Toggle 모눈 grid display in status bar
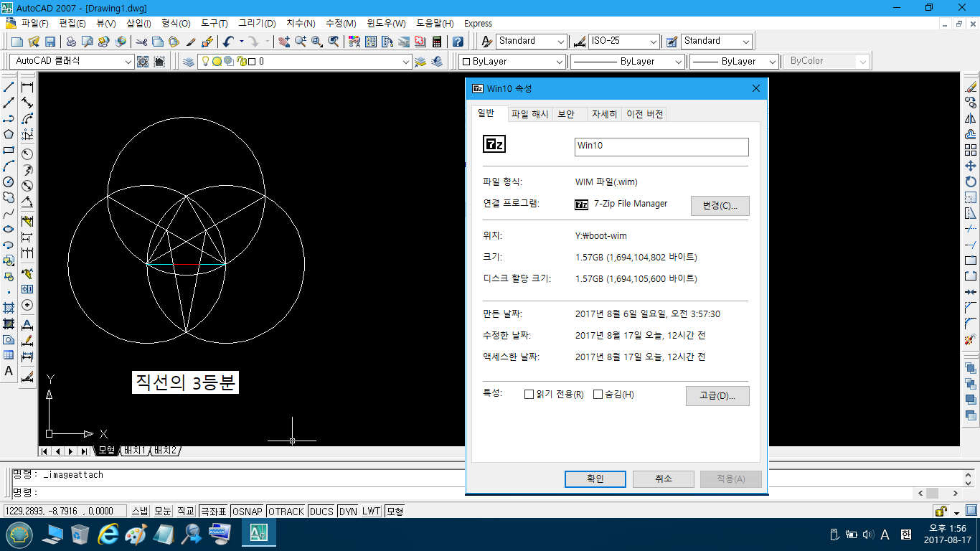980x551 pixels. 163,512
